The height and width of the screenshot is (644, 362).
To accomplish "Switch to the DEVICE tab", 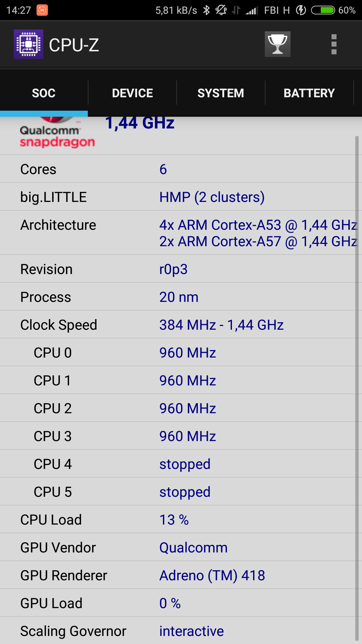I will point(132,93).
